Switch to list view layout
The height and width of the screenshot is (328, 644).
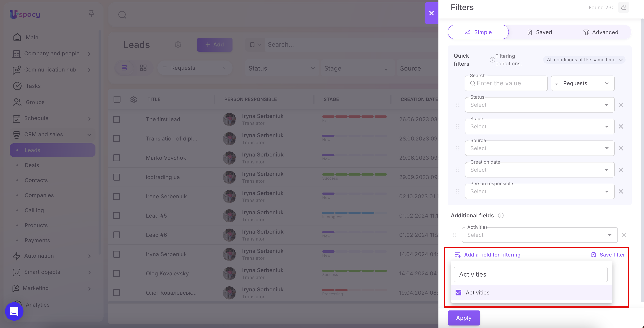[124, 68]
